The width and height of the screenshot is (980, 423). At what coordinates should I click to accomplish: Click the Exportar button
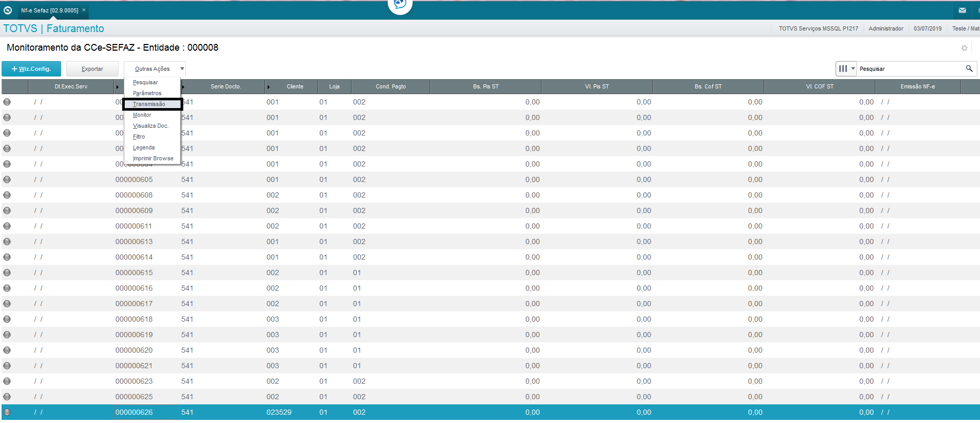pyautogui.click(x=92, y=69)
